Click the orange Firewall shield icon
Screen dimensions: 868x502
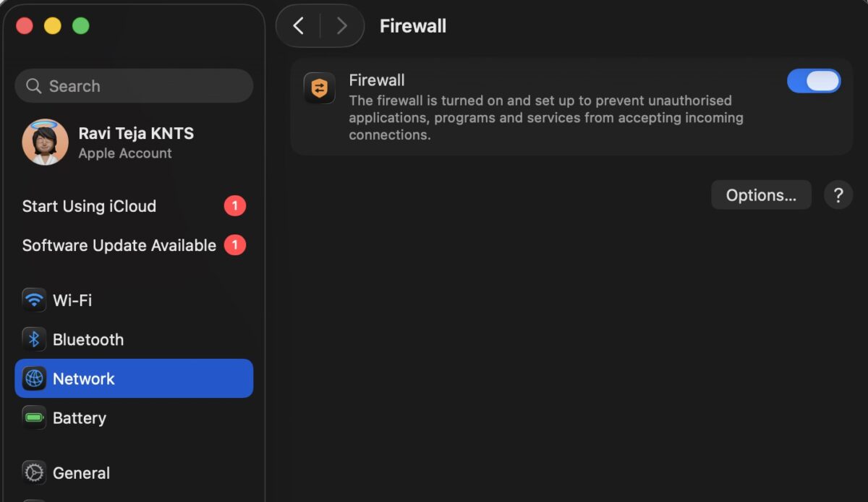click(x=319, y=88)
